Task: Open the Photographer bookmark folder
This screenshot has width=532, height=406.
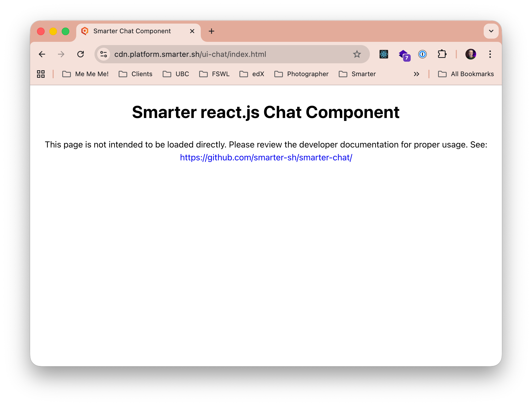Action: point(301,74)
